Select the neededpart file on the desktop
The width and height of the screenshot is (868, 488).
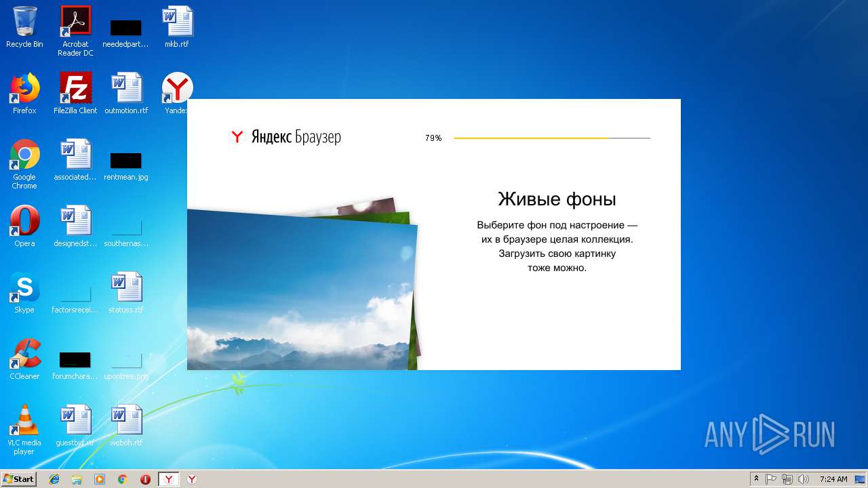coord(125,34)
